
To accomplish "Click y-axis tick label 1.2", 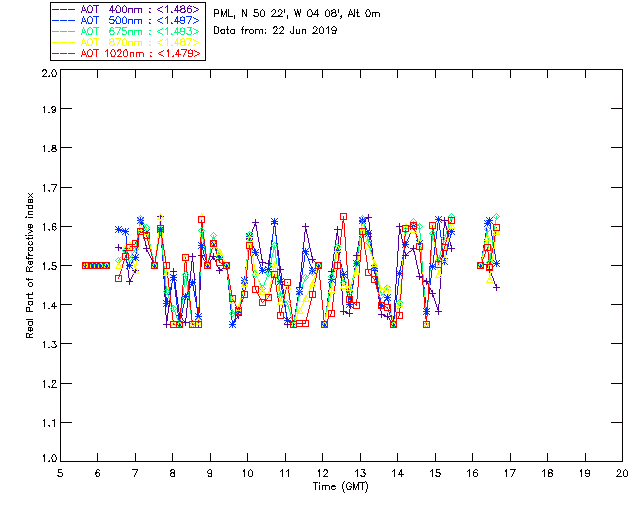I will click(x=49, y=384).
